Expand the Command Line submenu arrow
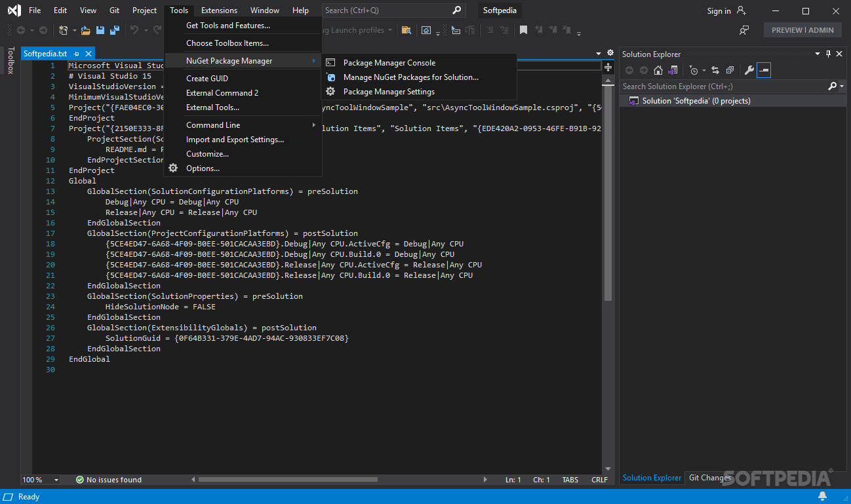 pyautogui.click(x=314, y=125)
